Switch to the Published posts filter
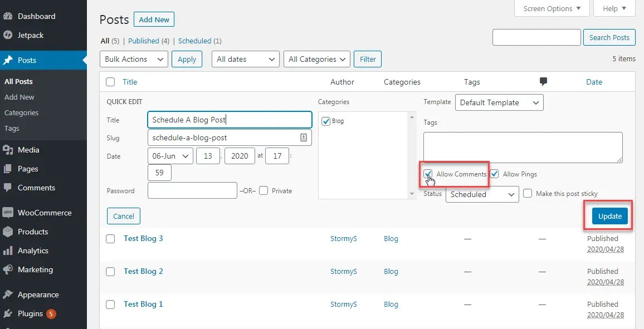Screen dimensions: 644x329 (x=143, y=41)
